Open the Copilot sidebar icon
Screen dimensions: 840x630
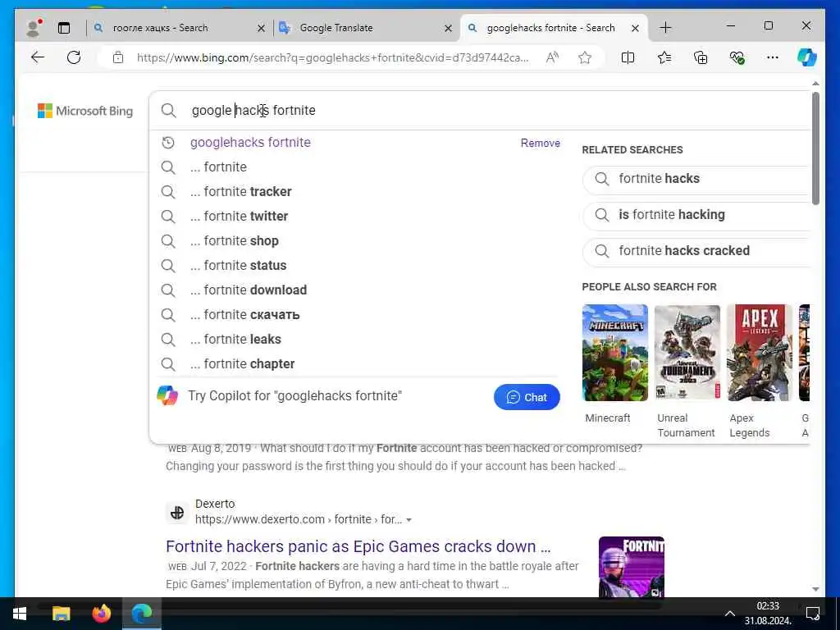tap(807, 57)
